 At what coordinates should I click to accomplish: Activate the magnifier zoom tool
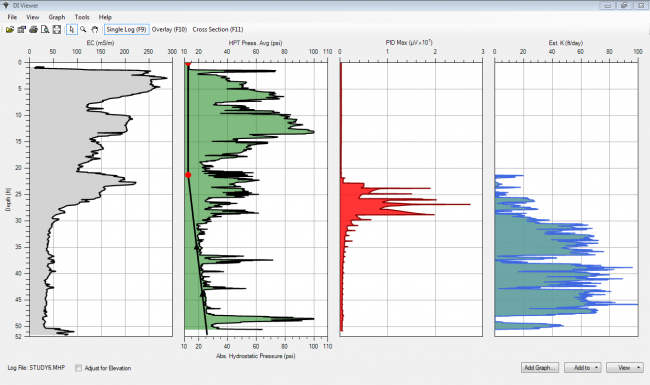click(83, 29)
